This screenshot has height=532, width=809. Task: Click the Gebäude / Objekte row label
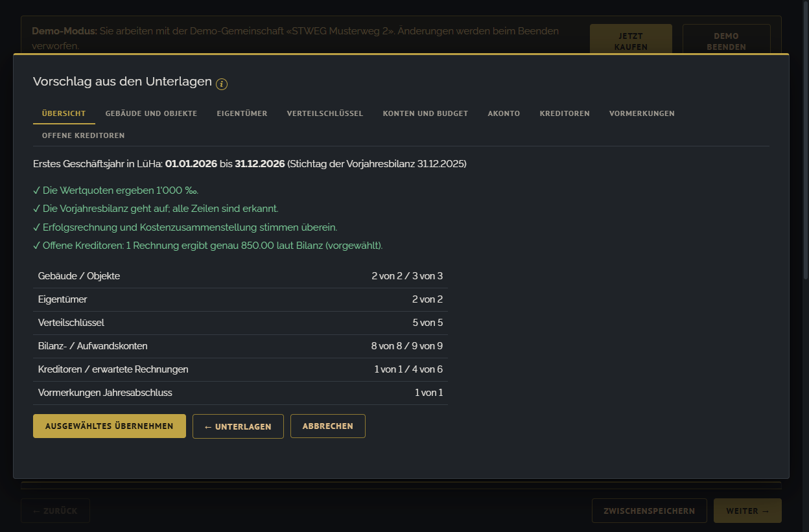point(79,276)
